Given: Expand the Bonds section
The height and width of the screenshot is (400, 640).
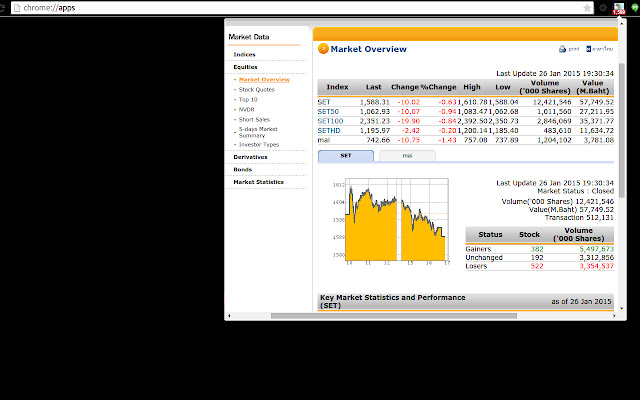Looking at the screenshot, I should (x=243, y=169).
